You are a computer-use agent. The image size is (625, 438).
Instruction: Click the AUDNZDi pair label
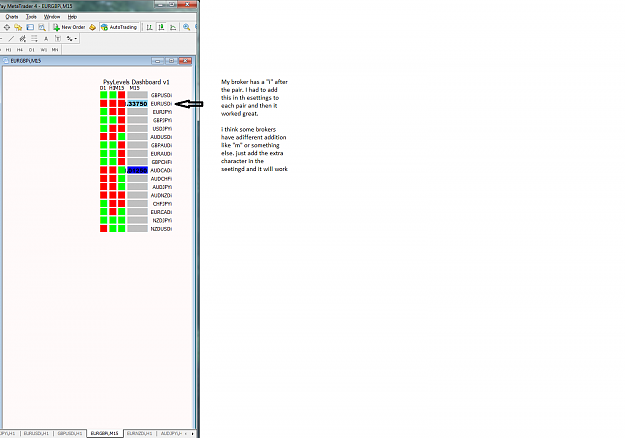(x=161, y=195)
